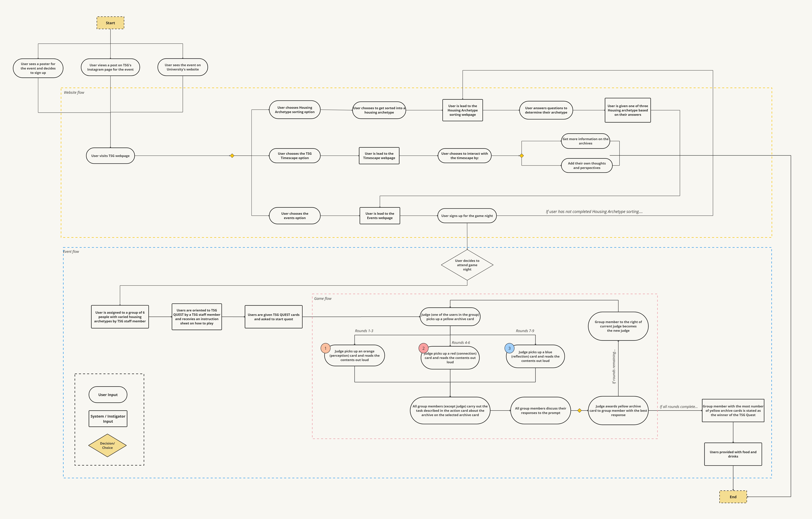Select the red (connection) card node

450,358
